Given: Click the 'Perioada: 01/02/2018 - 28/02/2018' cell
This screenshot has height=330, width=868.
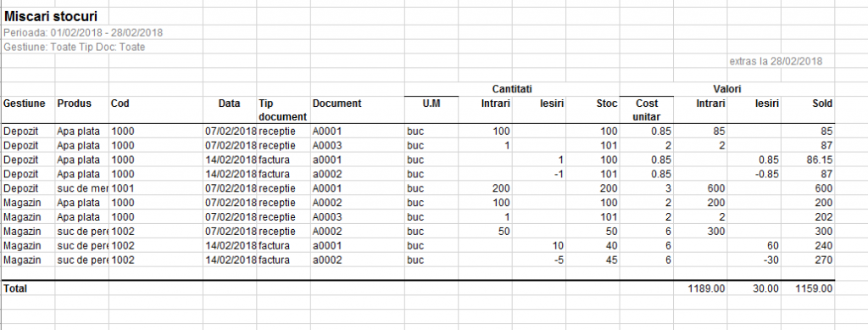Looking at the screenshot, I should 83,33.
